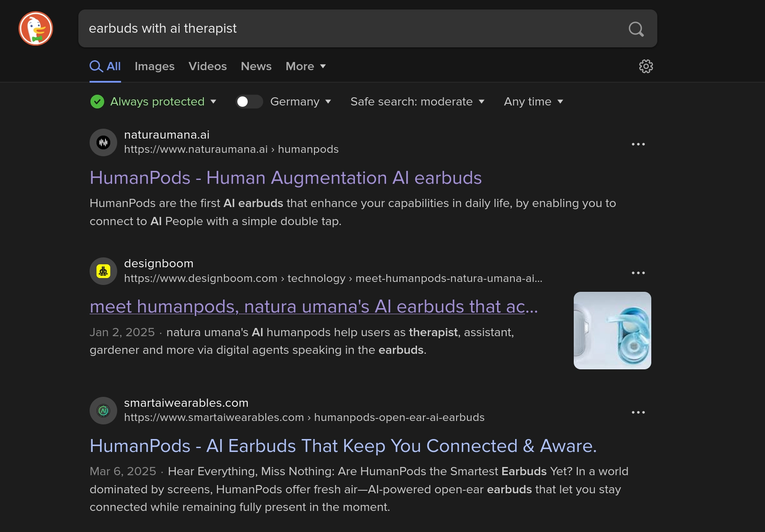Select the All results tab
Image resolution: width=765 pixels, height=532 pixels.
click(105, 66)
